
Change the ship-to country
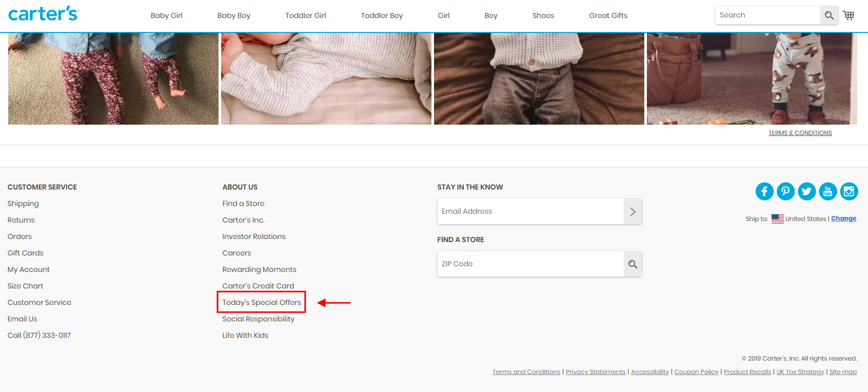pos(843,218)
